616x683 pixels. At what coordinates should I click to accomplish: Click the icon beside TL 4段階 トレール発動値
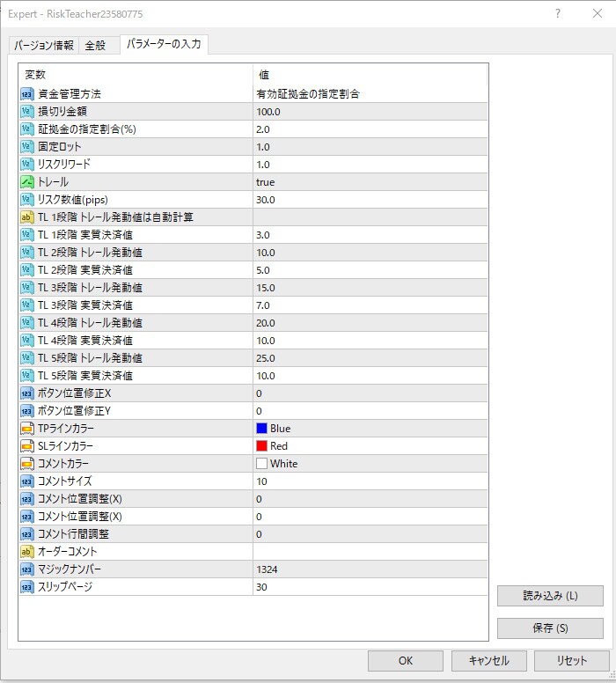(27, 323)
